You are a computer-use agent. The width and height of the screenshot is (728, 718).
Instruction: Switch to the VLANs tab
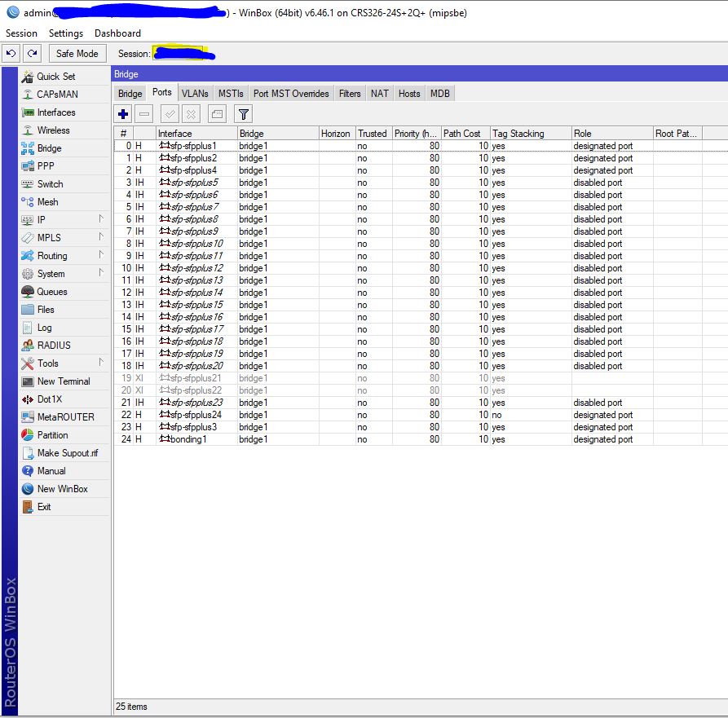pos(195,94)
